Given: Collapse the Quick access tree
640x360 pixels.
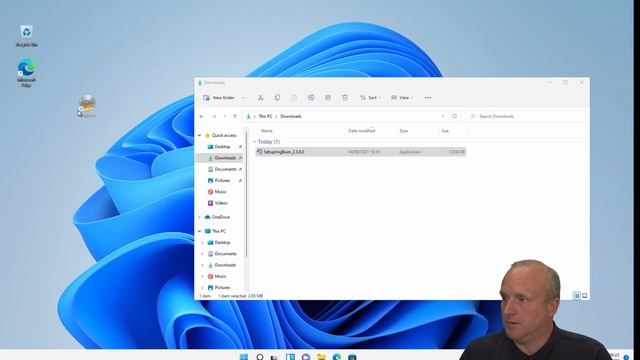Looking at the screenshot, I should 200,135.
